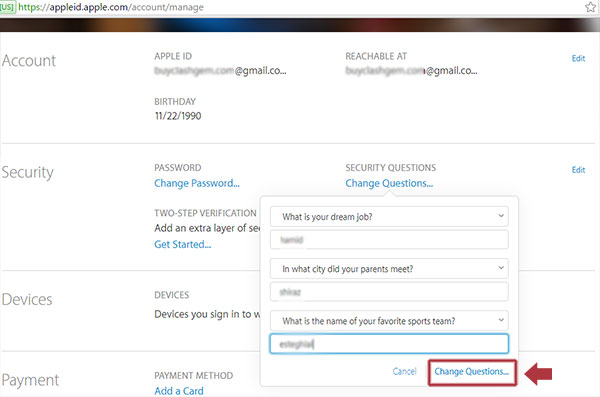The height and width of the screenshot is (397, 600).
Task: Select the birthday value 11/22/1990
Action: [178, 116]
